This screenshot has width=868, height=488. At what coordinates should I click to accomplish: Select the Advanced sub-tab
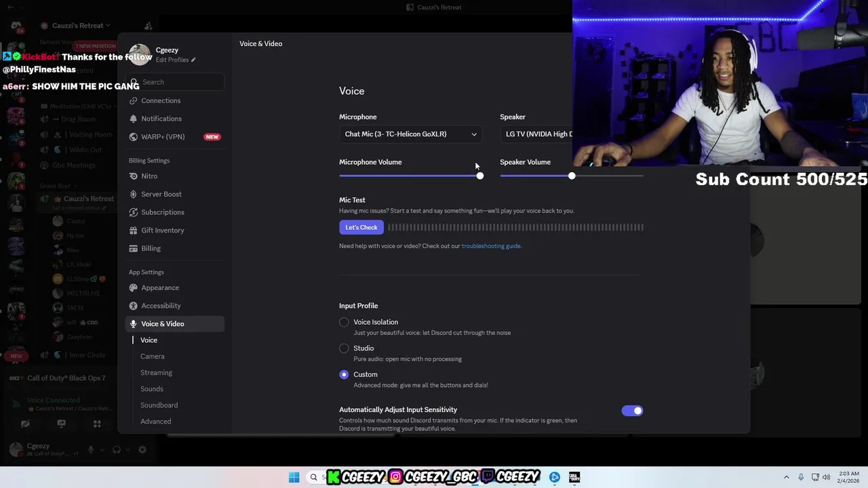pyautogui.click(x=155, y=422)
